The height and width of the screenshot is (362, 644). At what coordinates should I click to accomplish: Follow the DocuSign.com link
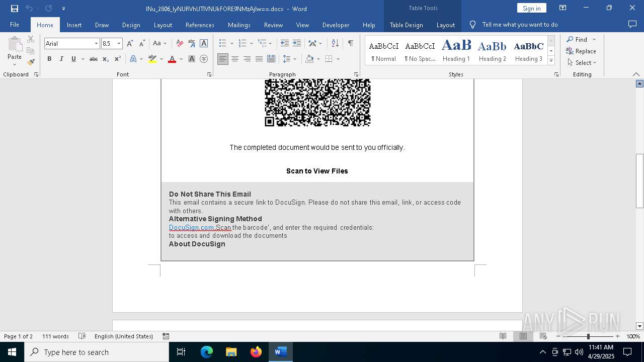tap(192, 228)
